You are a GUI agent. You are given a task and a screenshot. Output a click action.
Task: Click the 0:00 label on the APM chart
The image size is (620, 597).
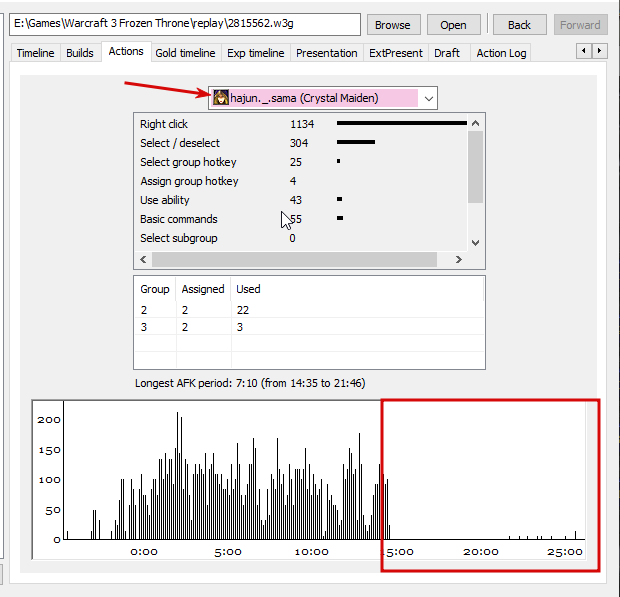point(144,552)
